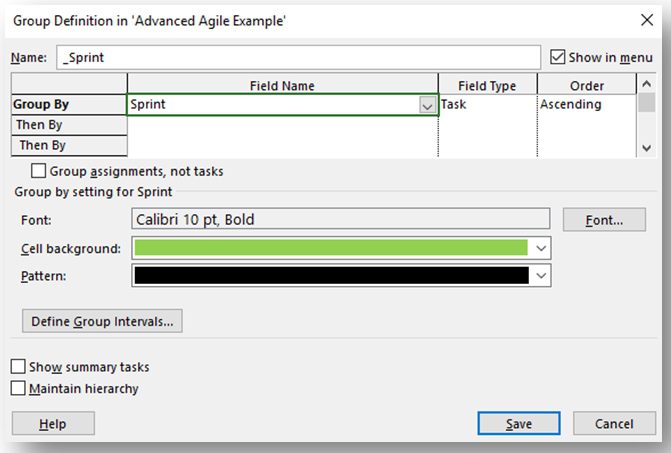Cancel the group definition dialog
Image resolution: width=671 pixels, height=453 pixels.
click(x=614, y=423)
